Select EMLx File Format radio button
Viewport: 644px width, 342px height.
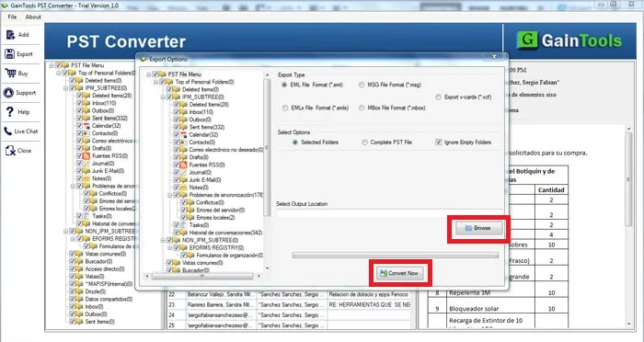(284, 108)
